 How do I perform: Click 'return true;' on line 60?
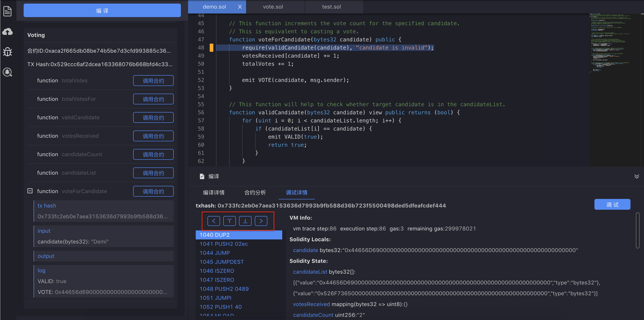click(287, 145)
